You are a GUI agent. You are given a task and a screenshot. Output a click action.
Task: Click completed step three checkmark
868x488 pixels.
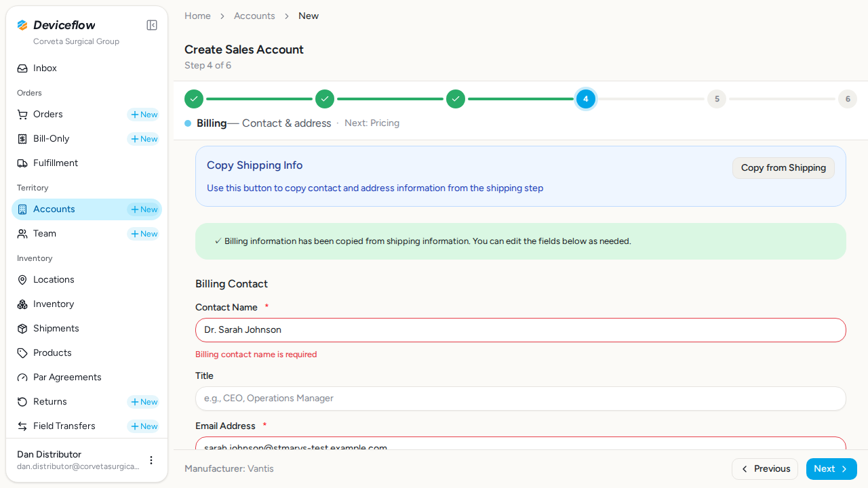click(456, 99)
